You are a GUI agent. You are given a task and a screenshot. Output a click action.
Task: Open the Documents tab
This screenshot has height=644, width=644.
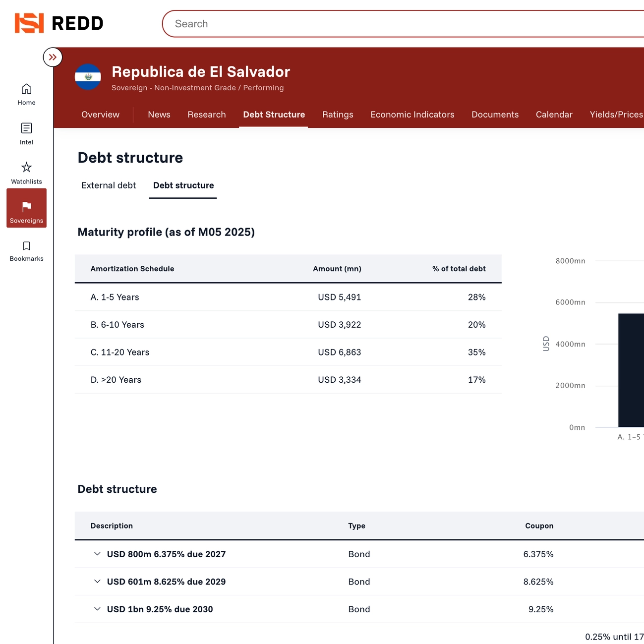click(495, 115)
